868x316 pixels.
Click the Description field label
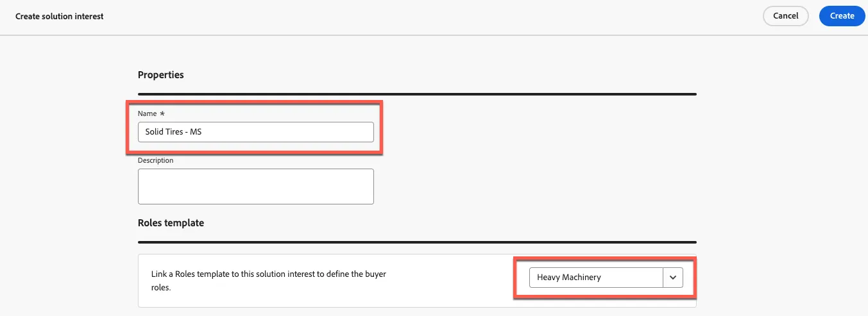[x=156, y=160]
